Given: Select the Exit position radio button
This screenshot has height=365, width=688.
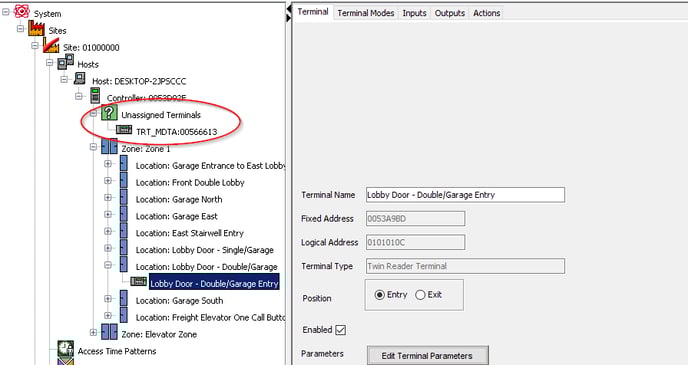Looking at the screenshot, I should [x=420, y=295].
